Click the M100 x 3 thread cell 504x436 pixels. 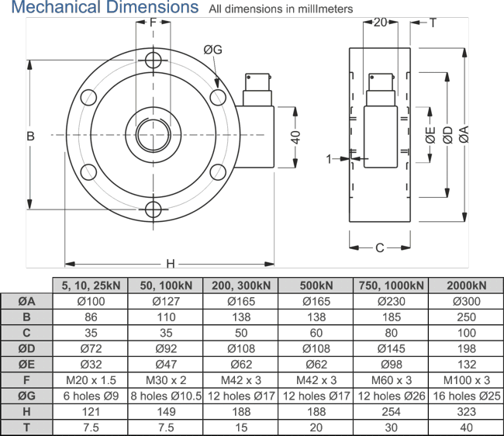coord(465,380)
